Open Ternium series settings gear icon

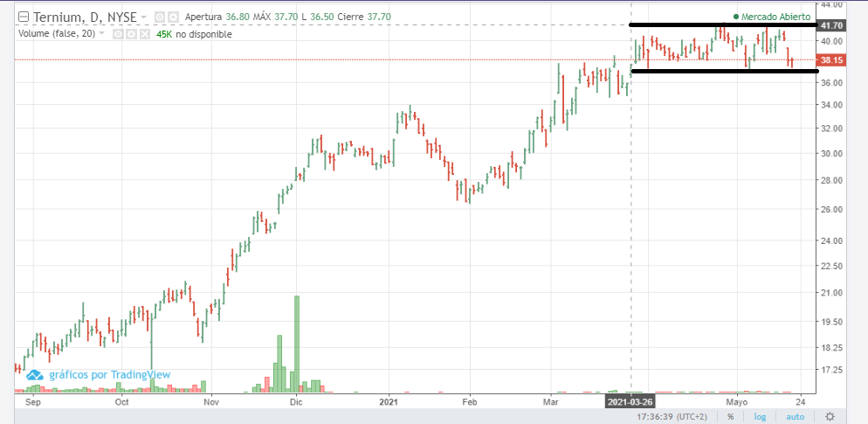[173, 17]
